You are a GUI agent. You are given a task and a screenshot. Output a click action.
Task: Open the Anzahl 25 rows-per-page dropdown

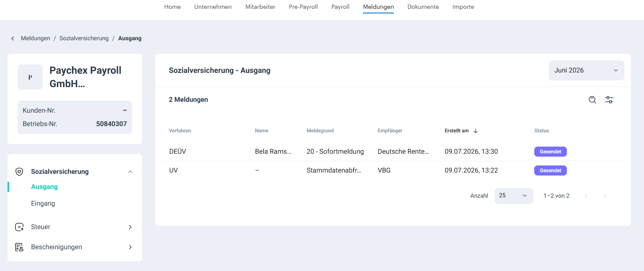(514, 196)
